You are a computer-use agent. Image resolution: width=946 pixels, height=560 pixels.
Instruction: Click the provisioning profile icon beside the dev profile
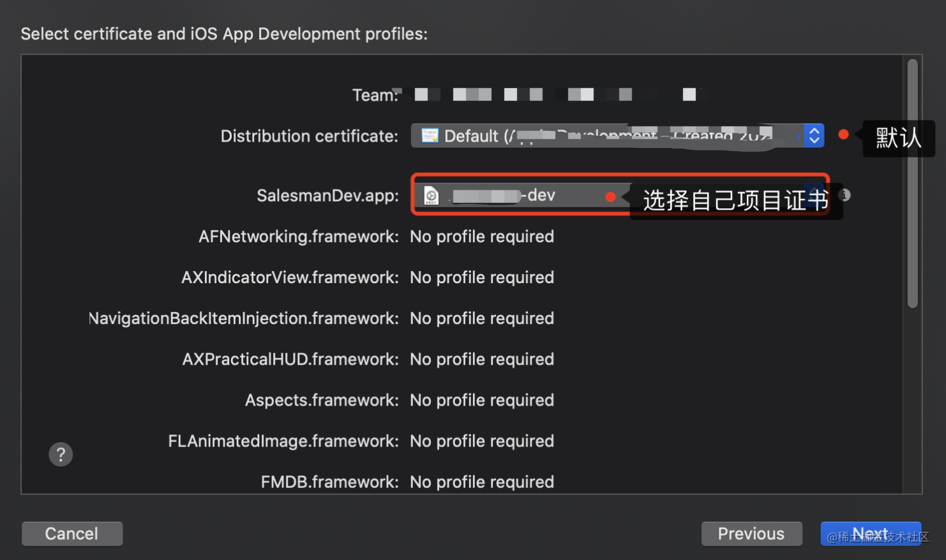coord(431,195)
